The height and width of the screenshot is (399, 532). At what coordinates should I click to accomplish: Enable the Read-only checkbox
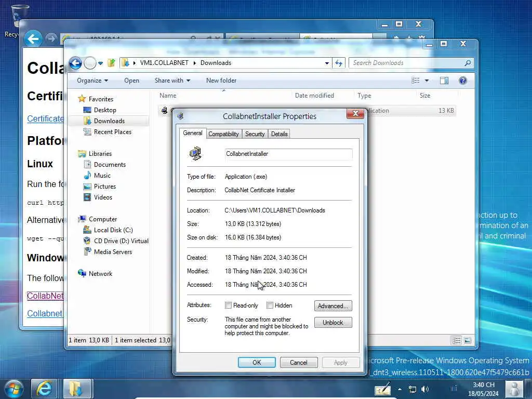(229, 305)
